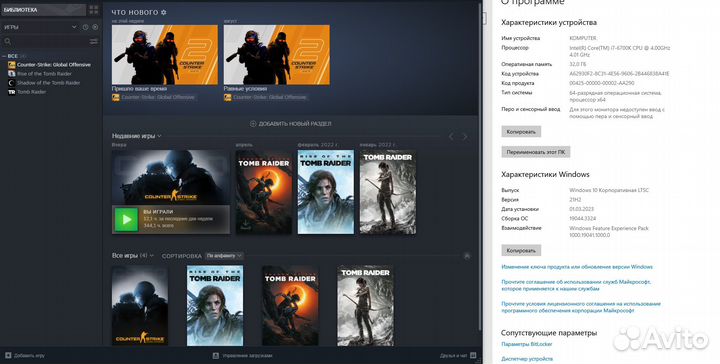The height and width of the screenshot is (364, 720).
Task: Select the Windows 10 Корпоративная LTSC text
Action: click(x=609, y=190)
